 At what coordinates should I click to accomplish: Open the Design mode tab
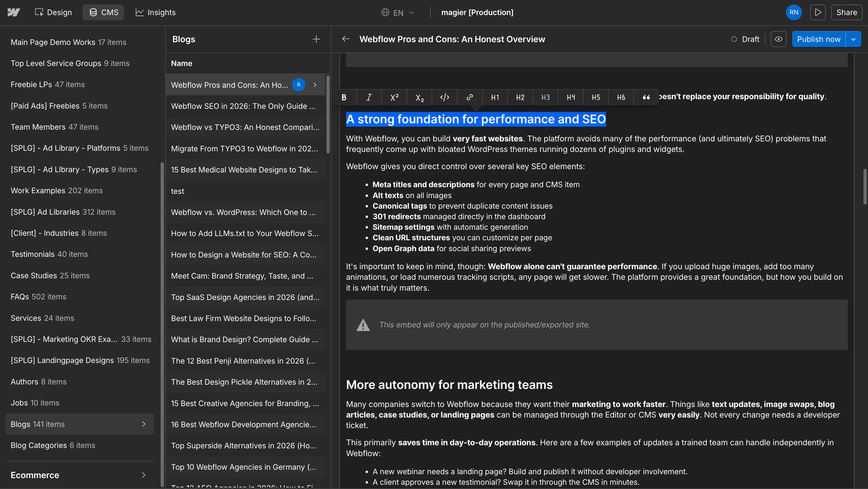pyautogui.click(x=53, y=12)
